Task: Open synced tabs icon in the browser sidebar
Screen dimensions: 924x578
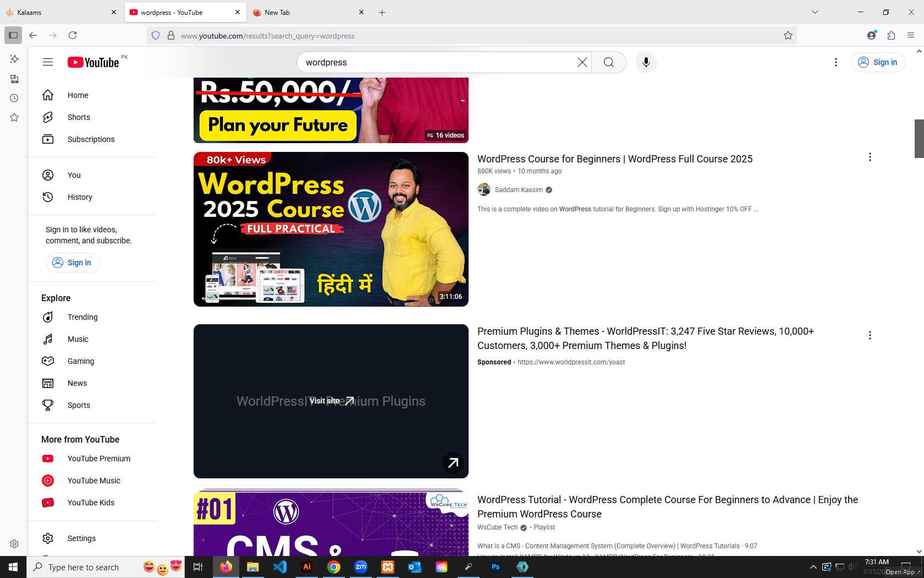Action: 14,79
